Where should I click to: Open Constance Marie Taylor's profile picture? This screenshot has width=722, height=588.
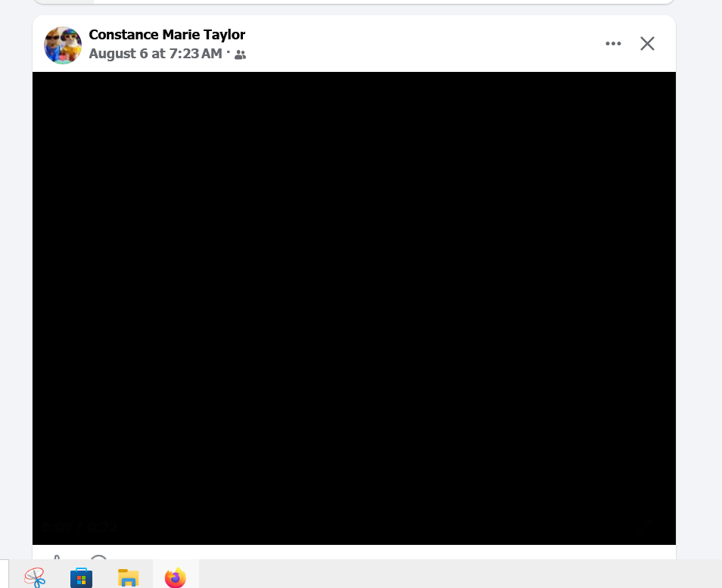click(x=63, y=45)
